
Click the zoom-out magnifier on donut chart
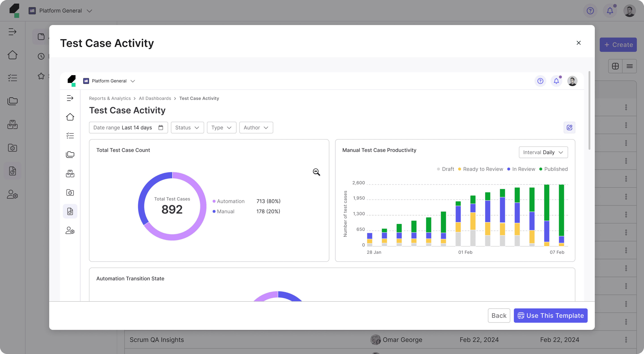316,172
